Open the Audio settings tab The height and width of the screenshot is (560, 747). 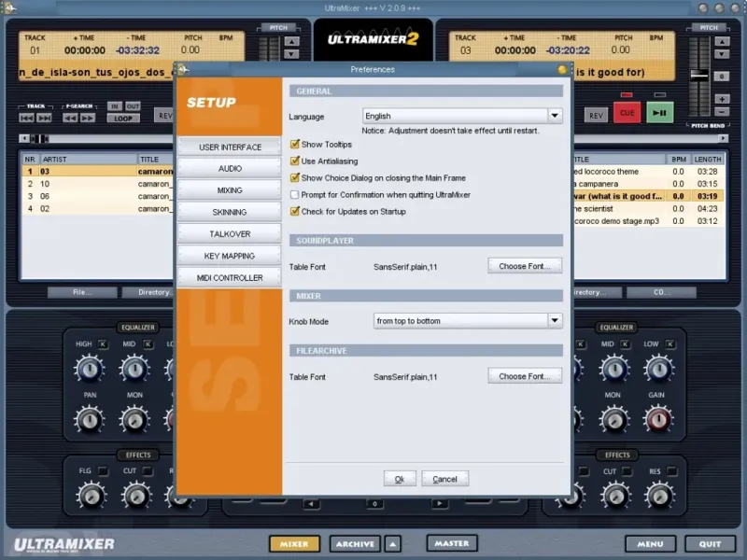tap(230, 169)
